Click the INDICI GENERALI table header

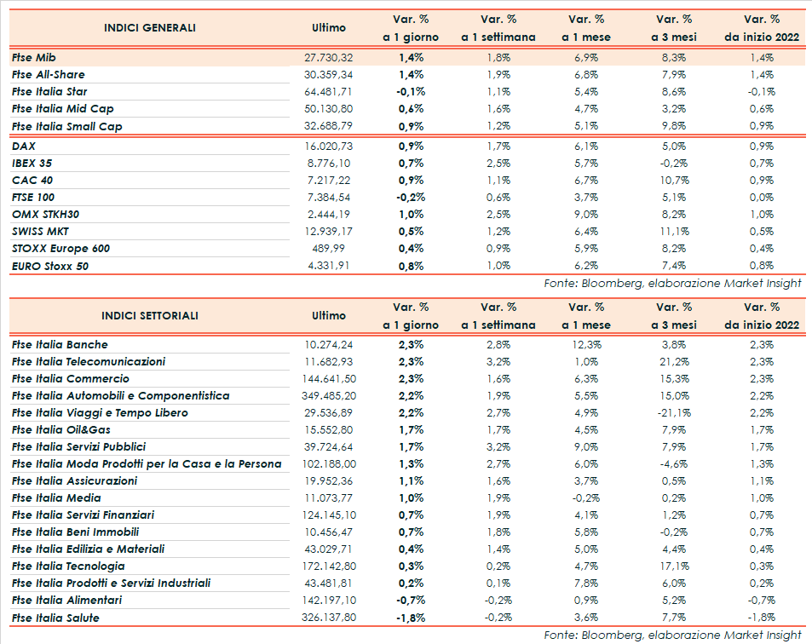click(150, 27)
